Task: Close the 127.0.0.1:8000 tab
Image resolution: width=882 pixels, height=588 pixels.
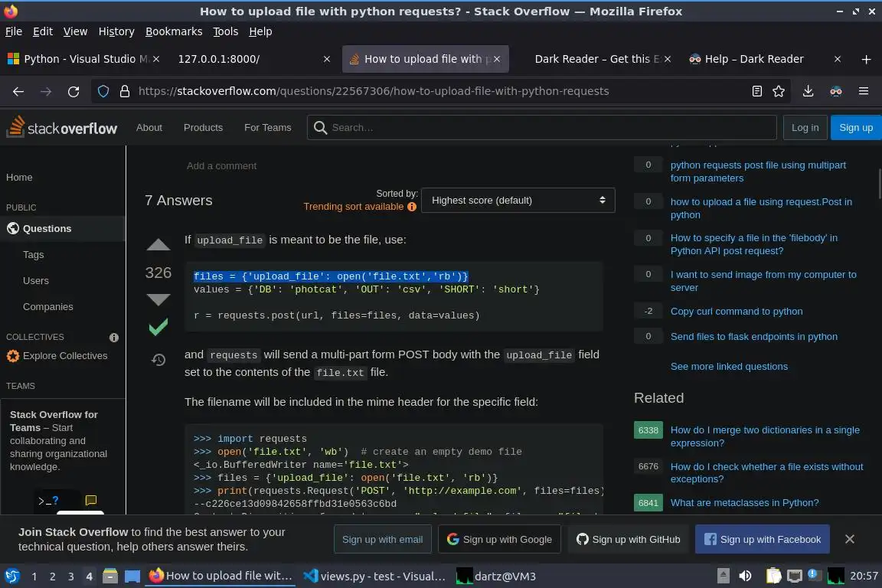Action: tap(326, 59)
